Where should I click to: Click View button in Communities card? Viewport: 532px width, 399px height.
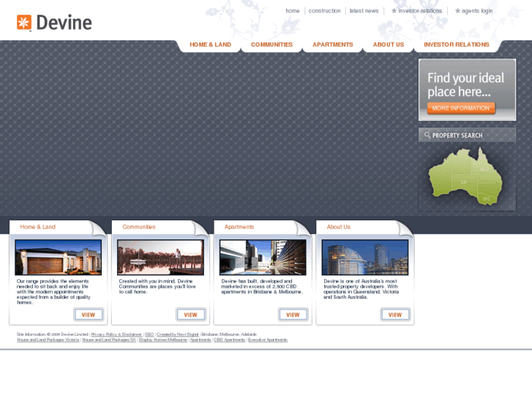(x=191, y=315)
